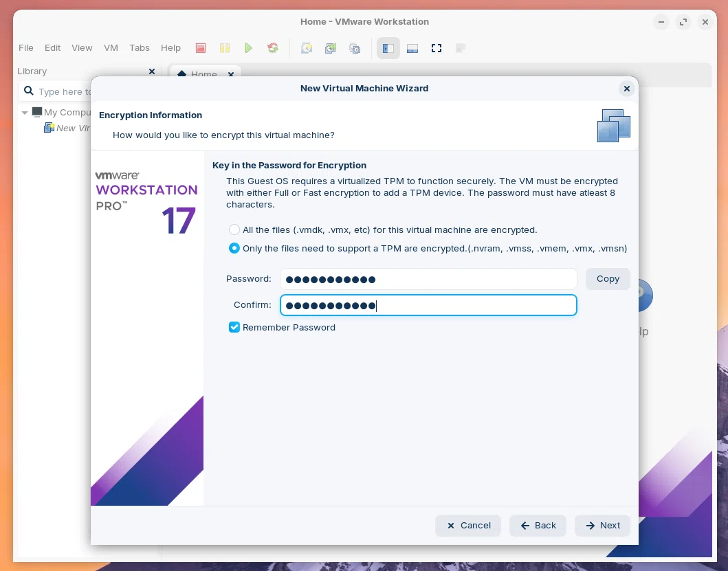Click the Restart guest toolbar icon
This screenshot has height=571, width=728.
point(273,48)
